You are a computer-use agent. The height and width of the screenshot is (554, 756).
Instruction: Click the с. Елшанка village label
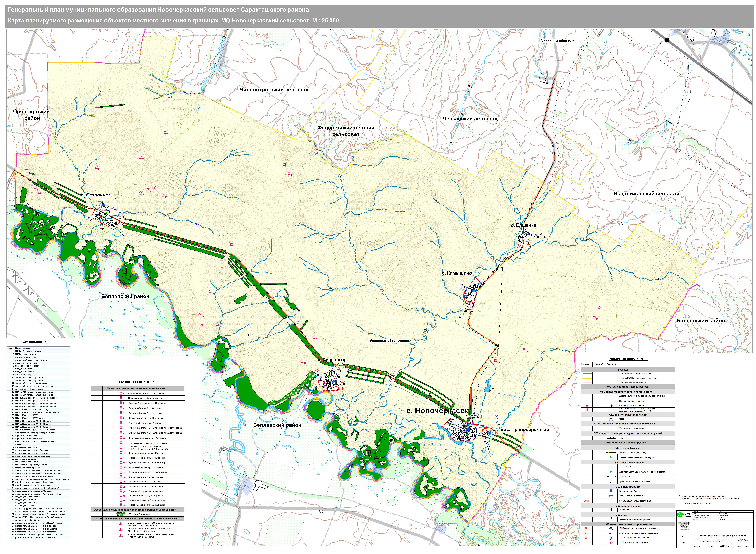click(x=524, y=225)
